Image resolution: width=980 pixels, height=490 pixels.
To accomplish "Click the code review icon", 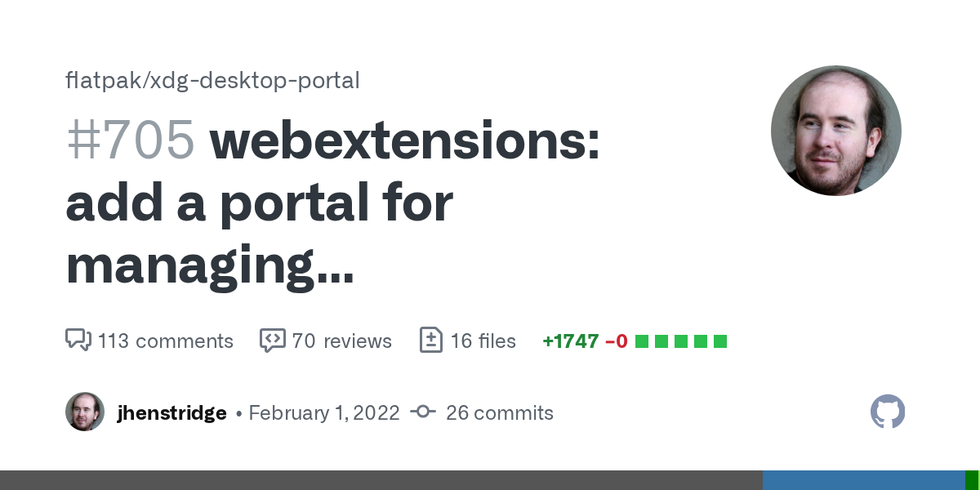I will tap(272, 340).
